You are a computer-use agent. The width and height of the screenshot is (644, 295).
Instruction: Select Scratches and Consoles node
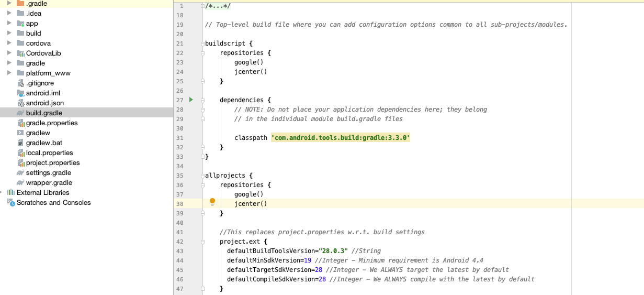54,202
